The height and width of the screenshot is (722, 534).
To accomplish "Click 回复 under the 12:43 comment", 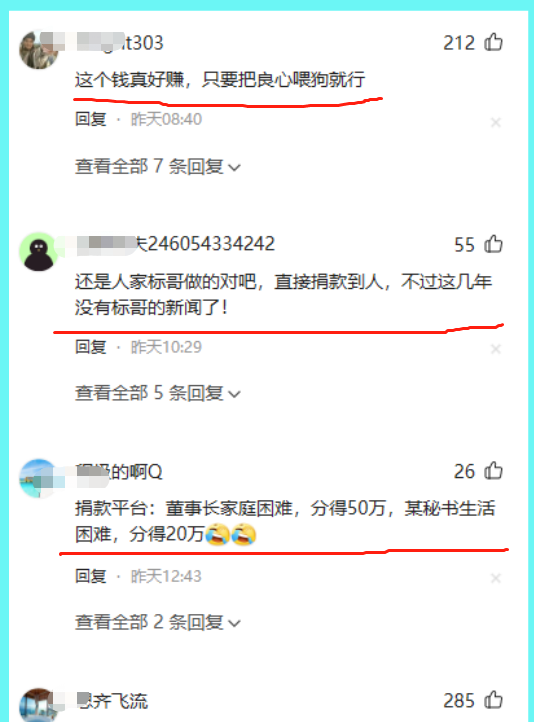I will click(x=91, y=576).
